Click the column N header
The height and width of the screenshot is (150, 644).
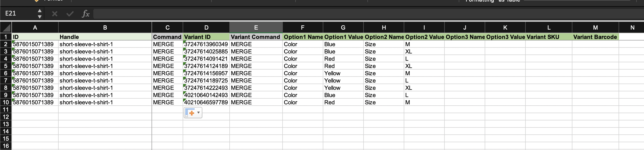[x=632, y=28]
